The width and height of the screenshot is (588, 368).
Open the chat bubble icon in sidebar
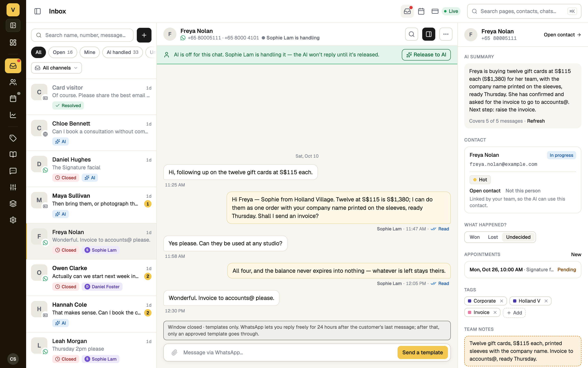click(13, 171)
